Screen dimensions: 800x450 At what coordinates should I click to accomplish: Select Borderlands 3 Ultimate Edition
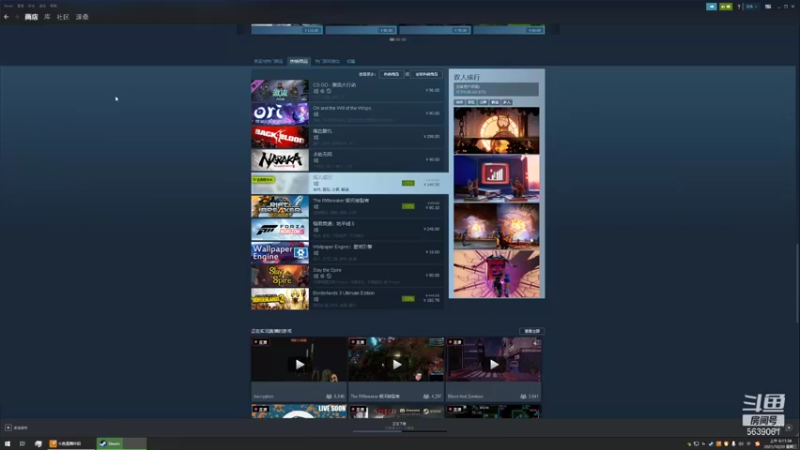347,298
